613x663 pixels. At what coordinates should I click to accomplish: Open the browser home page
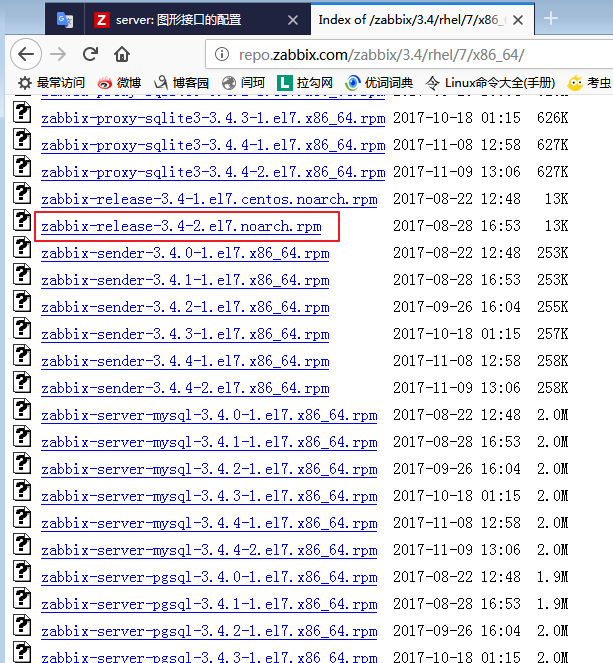tap(122, 54)
